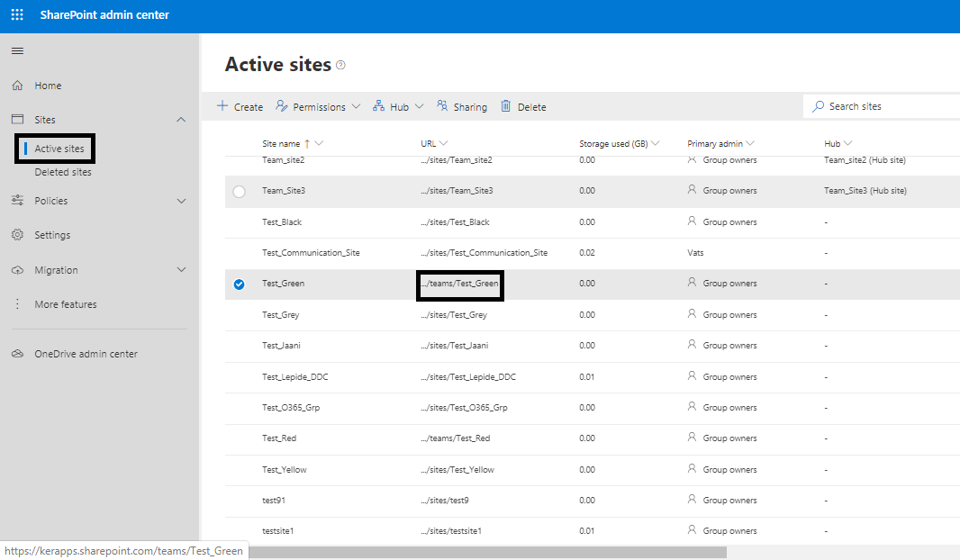Open the .../teams/Test_Green URL link
The width and height of the screenshot is (960, 560).
click(460, 284)
